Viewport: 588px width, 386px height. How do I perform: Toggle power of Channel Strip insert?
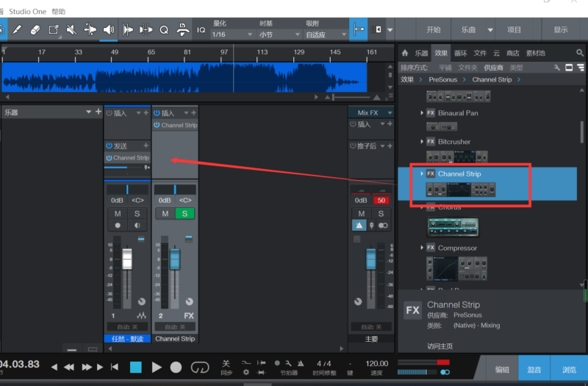(x=157, y=125)
